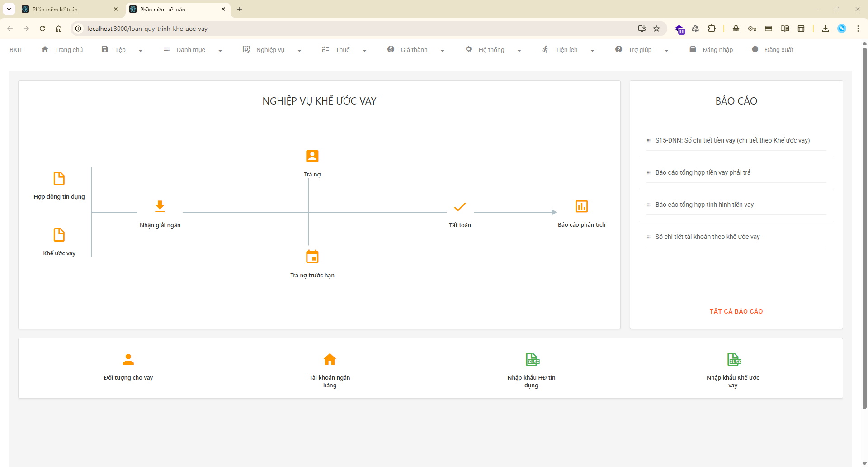Click the Báo cáo phân tích label

581,225
